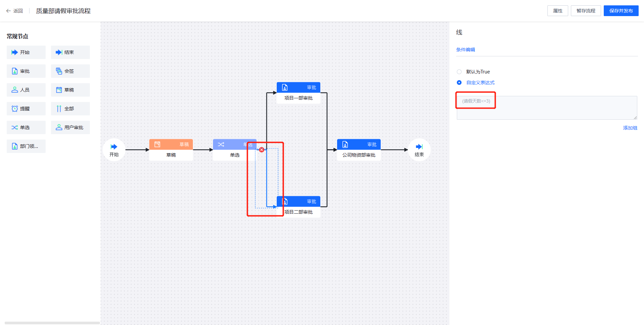The image size is (644, 325).
Task: Pick the 会签 countersign node in palette
Action: pyautogui.click(x=70, y=71)
